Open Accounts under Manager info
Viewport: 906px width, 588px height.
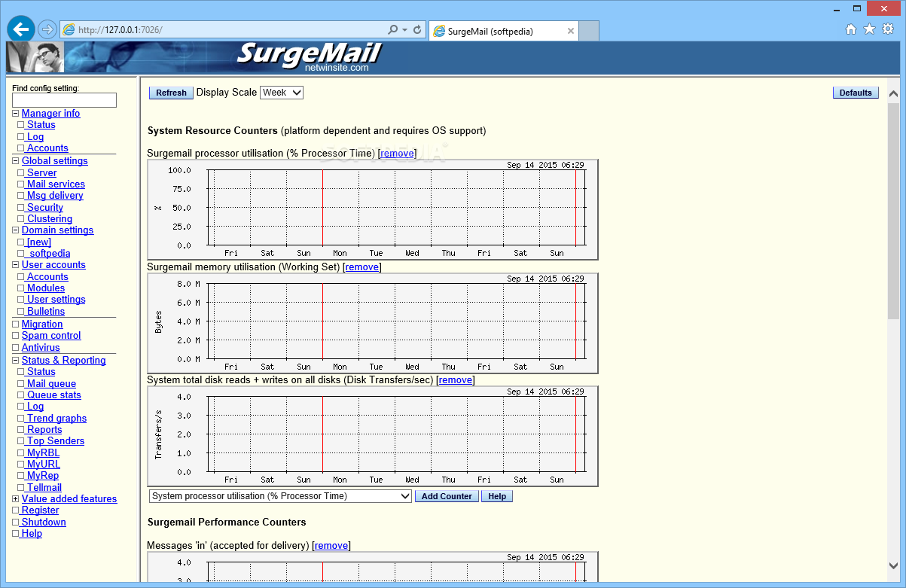tap(47, 148)
